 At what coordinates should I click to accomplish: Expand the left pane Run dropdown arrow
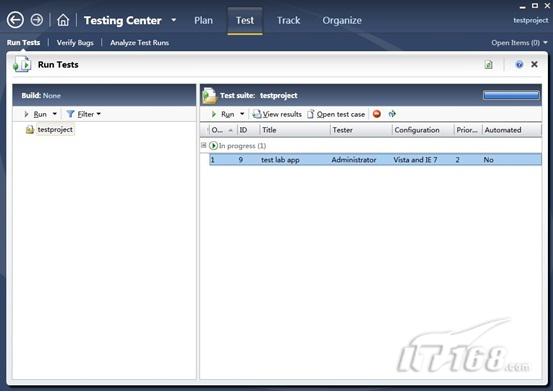pos(55,114)
